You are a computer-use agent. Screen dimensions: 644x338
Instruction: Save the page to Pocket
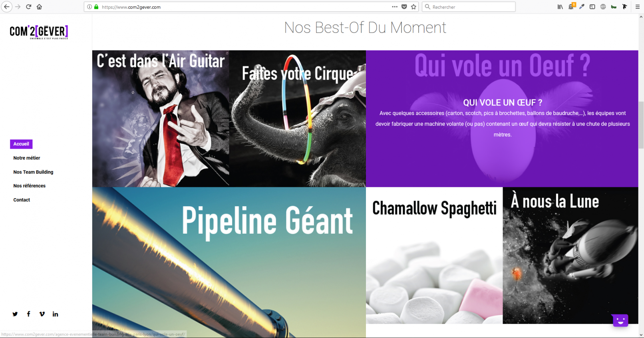click(x=404, y=7)
